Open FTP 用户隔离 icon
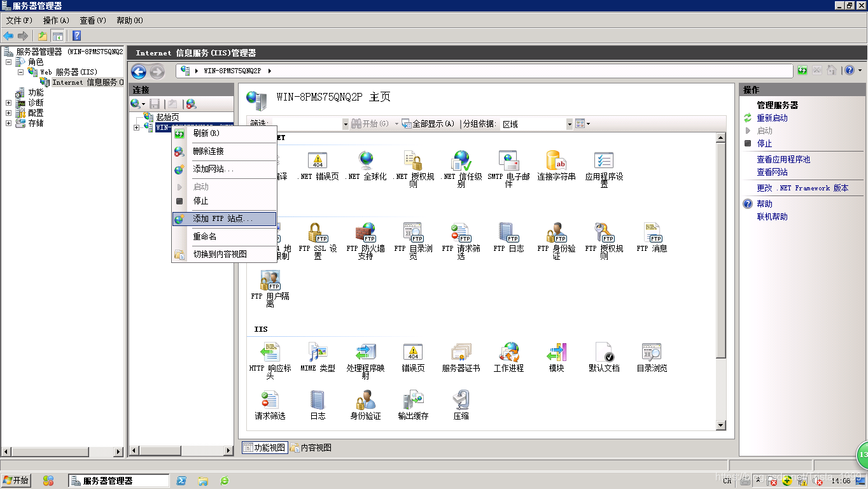868x489 pixels. point(270,280)
